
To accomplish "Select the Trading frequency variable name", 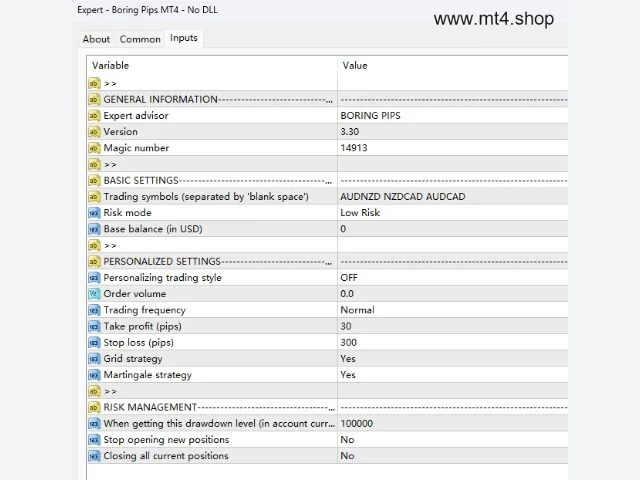I will click(144, 310).
